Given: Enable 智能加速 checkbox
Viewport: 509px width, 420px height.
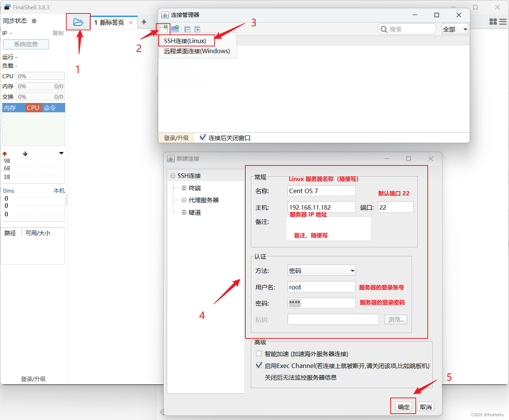Looking at the screenshot, I should [x=259, y=353].
